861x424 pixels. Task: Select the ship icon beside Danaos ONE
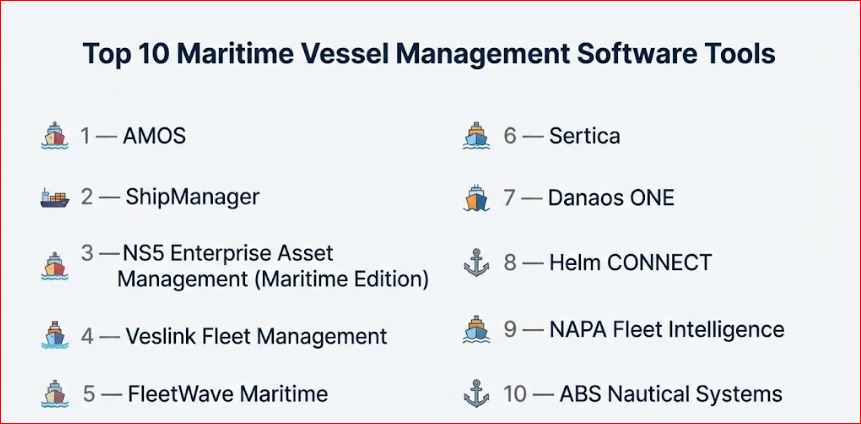[x=476, y=198]
